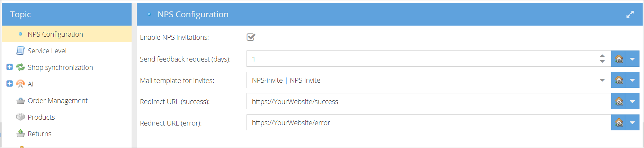Click house icon beside Send feedback request
The image size is (644, 148).
pyautogui.click(x=618, y=59)
